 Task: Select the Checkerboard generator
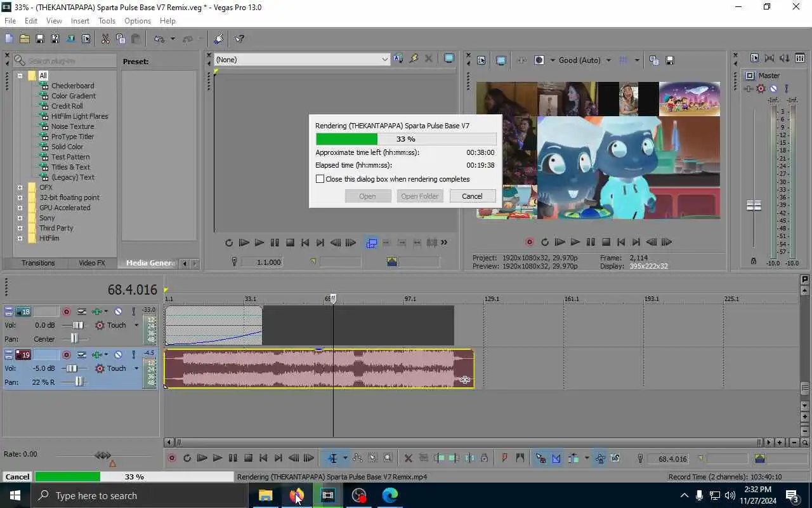click(x=72, y=86)
